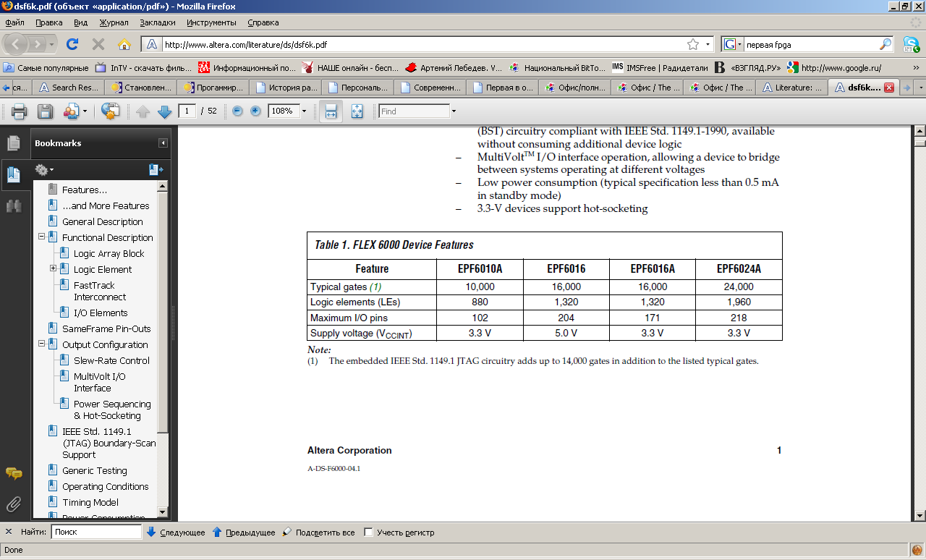This screenshot has height=560, width=926.
Task: Open the Самые популярные bookmark
Action: [46, 67]
